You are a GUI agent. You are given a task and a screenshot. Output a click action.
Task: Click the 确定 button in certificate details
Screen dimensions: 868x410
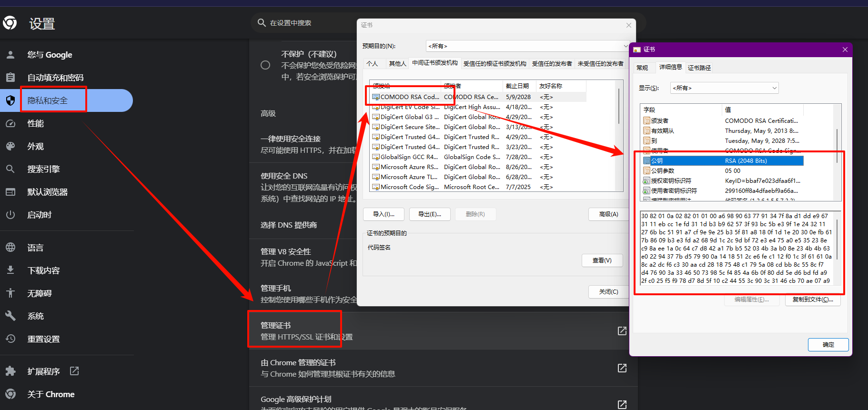tap(828, 345)
